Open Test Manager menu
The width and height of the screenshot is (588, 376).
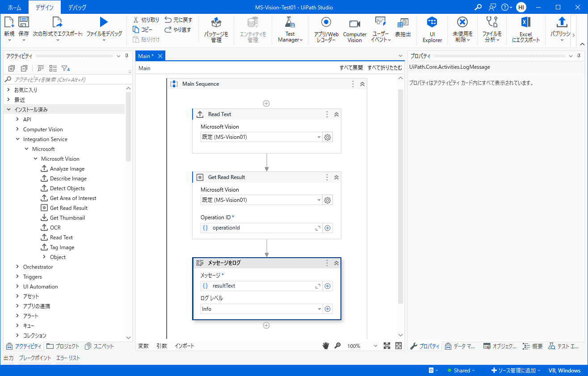[x=290, y=29]
